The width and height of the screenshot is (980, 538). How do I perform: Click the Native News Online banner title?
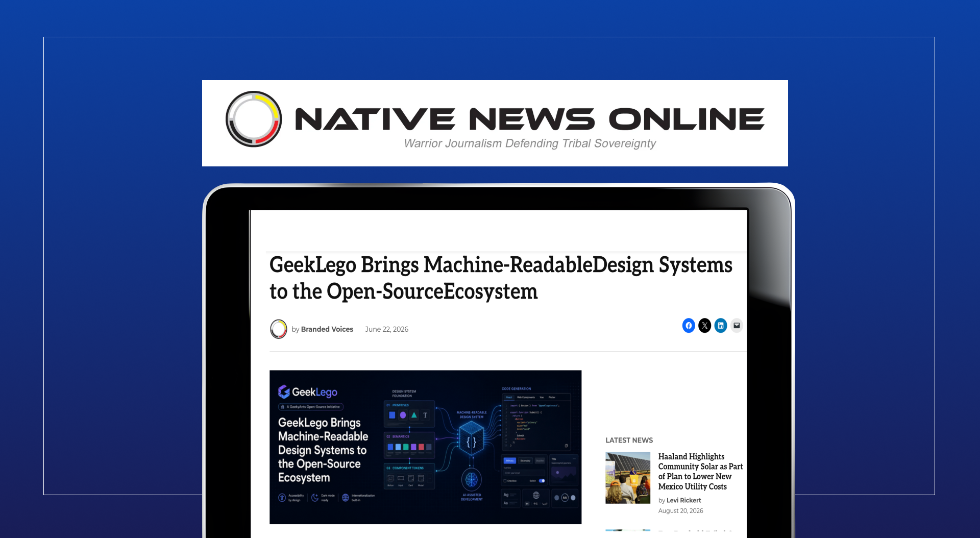pos(529,119)
